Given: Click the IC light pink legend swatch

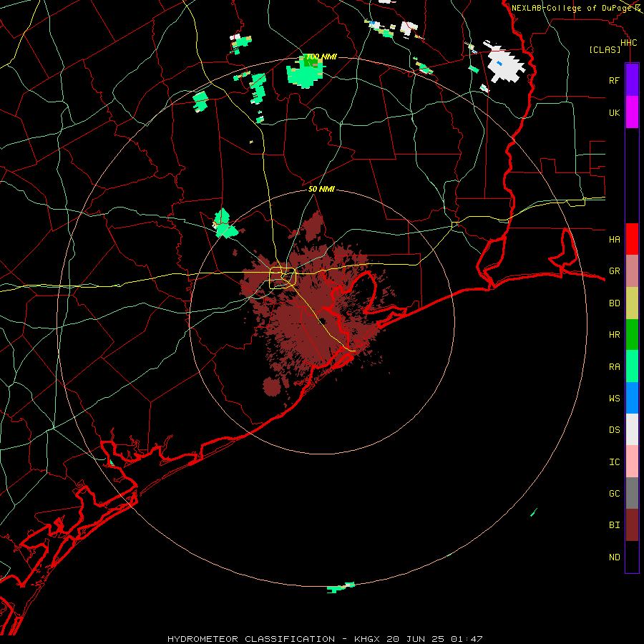Looking at the screenshot, I should pos(632,462).
